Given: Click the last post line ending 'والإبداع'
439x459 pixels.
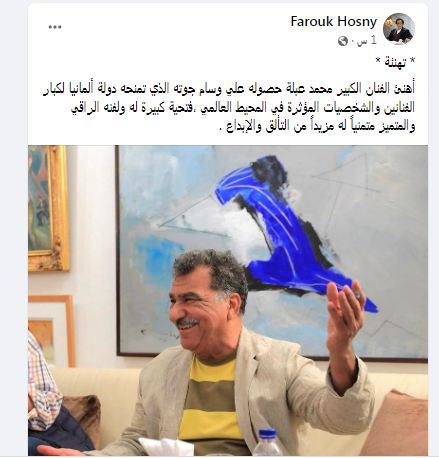Looking at the screenshot, I should coord(317,127).
